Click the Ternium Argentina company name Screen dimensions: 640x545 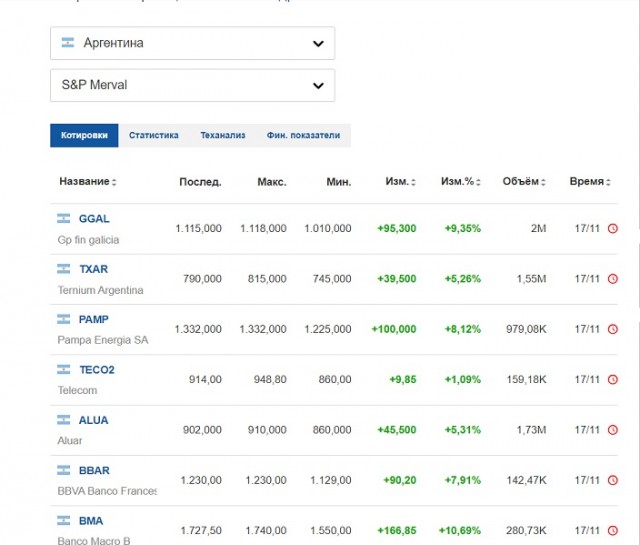coord(100,290)
